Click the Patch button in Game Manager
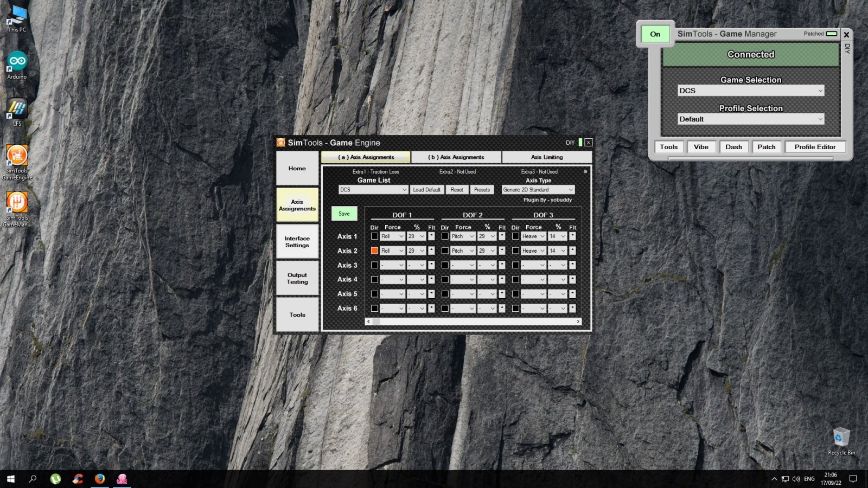Image resolution: width=868 pixels, height=488 pixels. (x=766, y=147)
